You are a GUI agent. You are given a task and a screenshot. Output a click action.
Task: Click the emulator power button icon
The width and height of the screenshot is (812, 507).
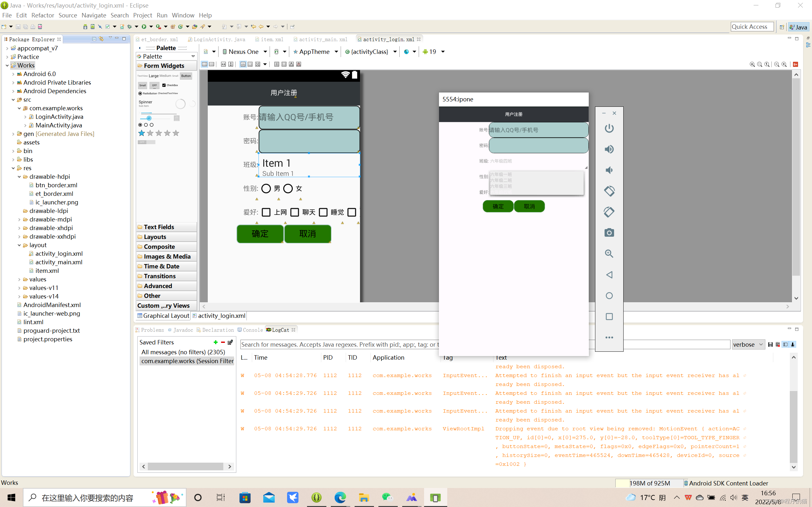tap(609, 128)
